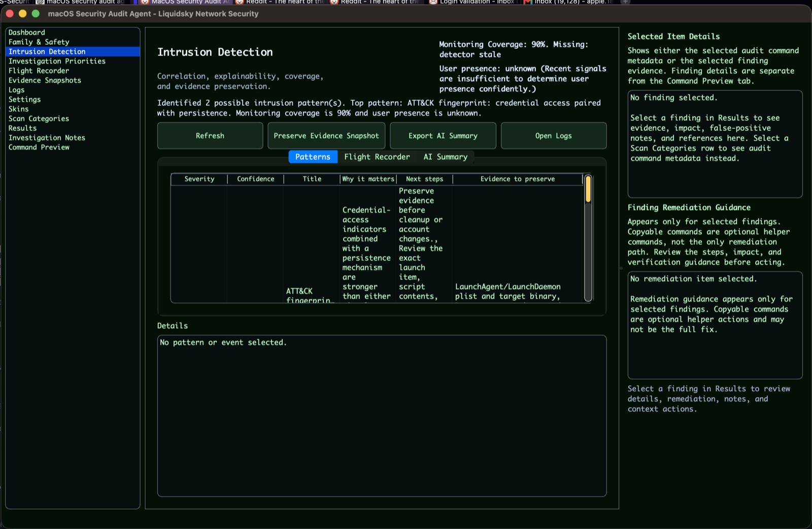The image size is (812, 529).
Task: View Results in the sidebar
Action: [x=73, y=128]
